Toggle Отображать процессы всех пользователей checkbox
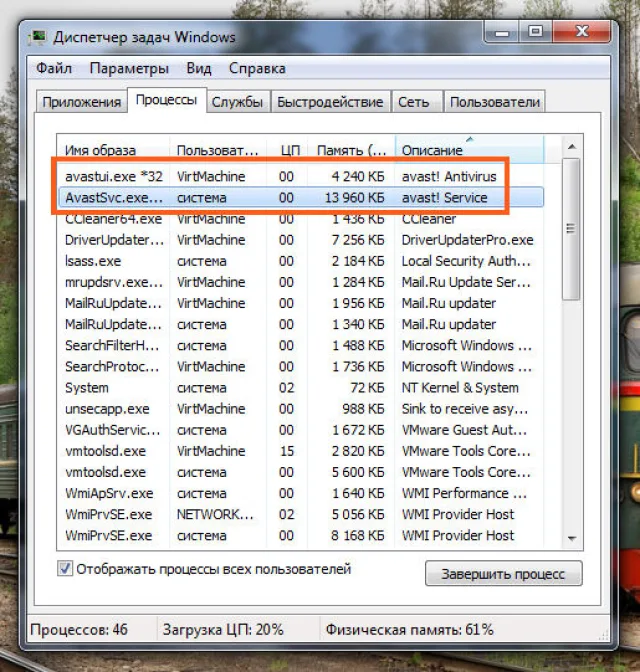640x672 pixels. [x=65, y=569]
